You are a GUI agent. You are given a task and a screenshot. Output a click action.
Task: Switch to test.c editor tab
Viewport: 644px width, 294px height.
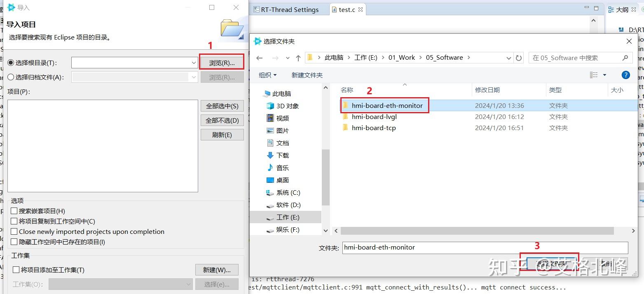347,9
